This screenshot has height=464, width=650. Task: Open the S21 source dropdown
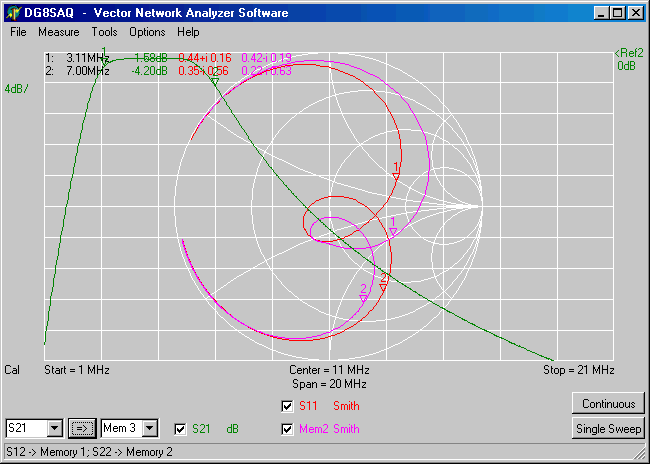pos(54,428)
